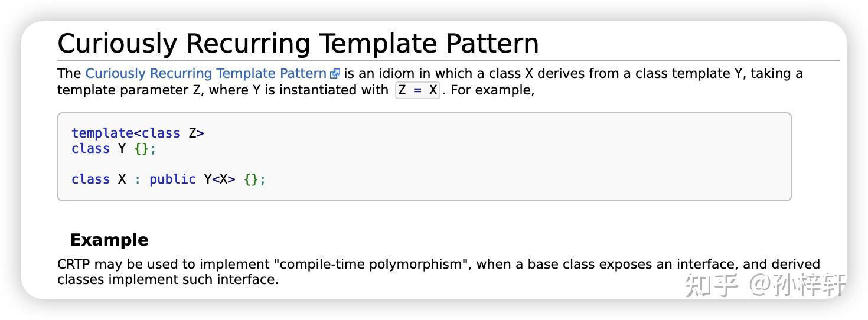Click the 知乎 watermark logo
Image resolution: width=868 pixels, height=320 pixels.
click(712, 285)
